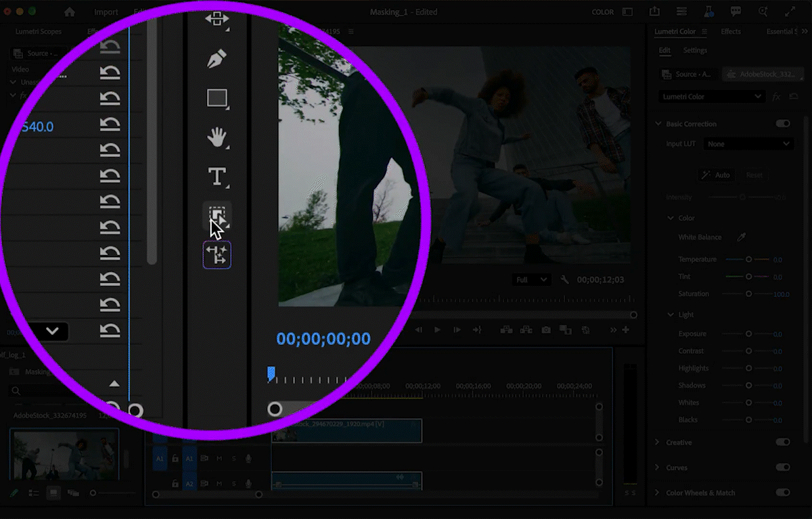Step back one frame in Program Monitor
The image size is (812, 519).
point(419,330)
